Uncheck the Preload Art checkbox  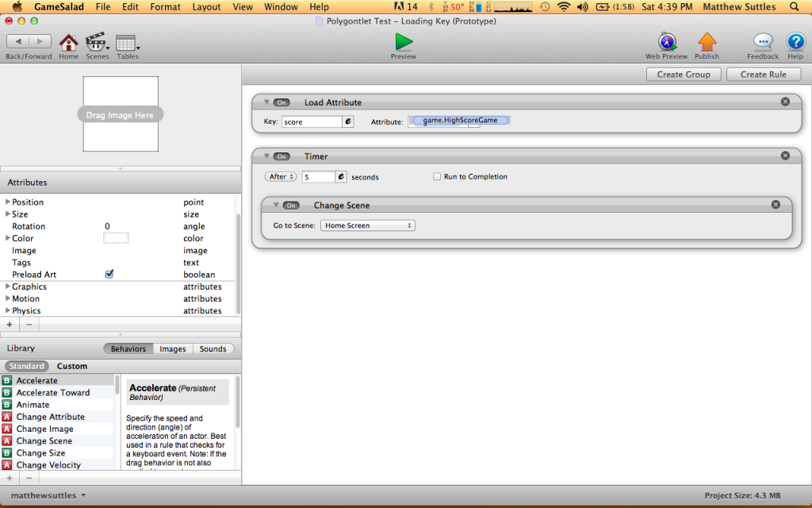[109, 275]
